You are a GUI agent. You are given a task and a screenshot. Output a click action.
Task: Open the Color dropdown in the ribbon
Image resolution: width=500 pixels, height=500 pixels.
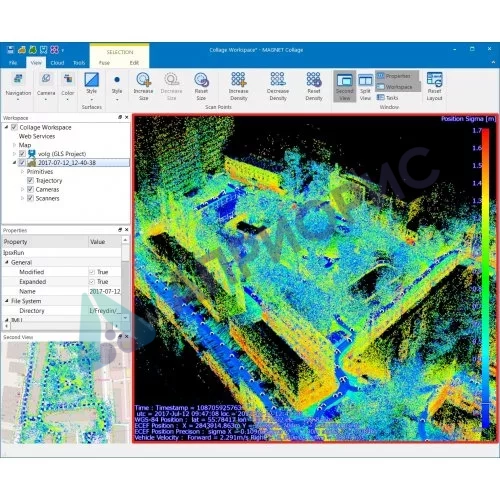coord(68,87)
